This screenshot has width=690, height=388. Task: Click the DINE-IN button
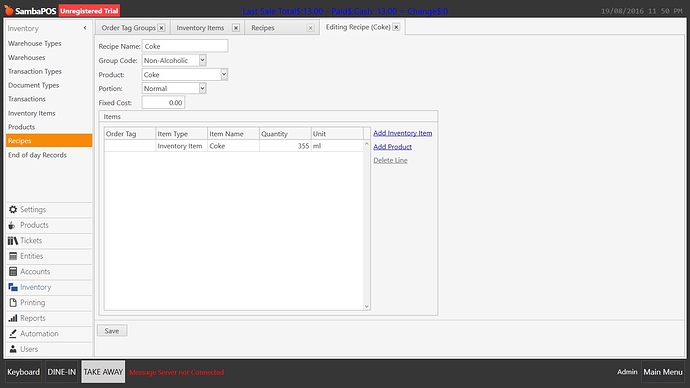[62, 372]
